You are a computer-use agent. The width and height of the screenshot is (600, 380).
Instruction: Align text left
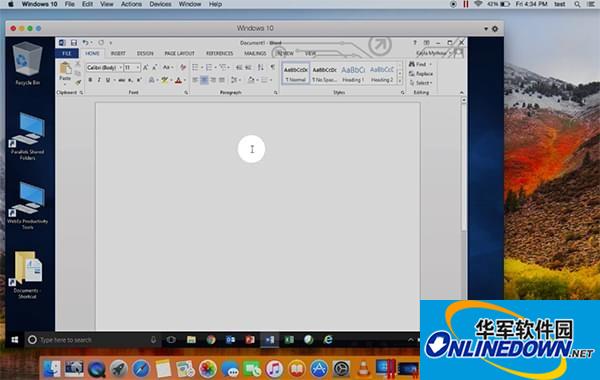click(195, 80)
